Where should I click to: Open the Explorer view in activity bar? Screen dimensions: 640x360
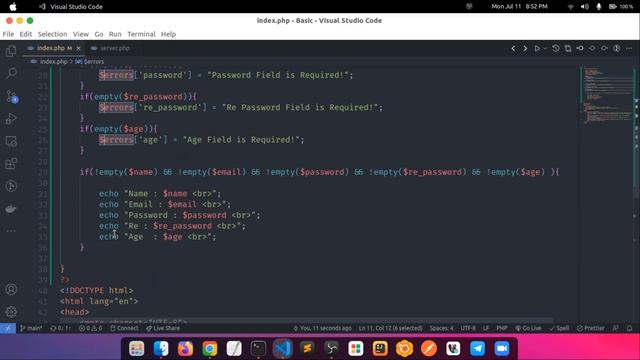[11, 51]
